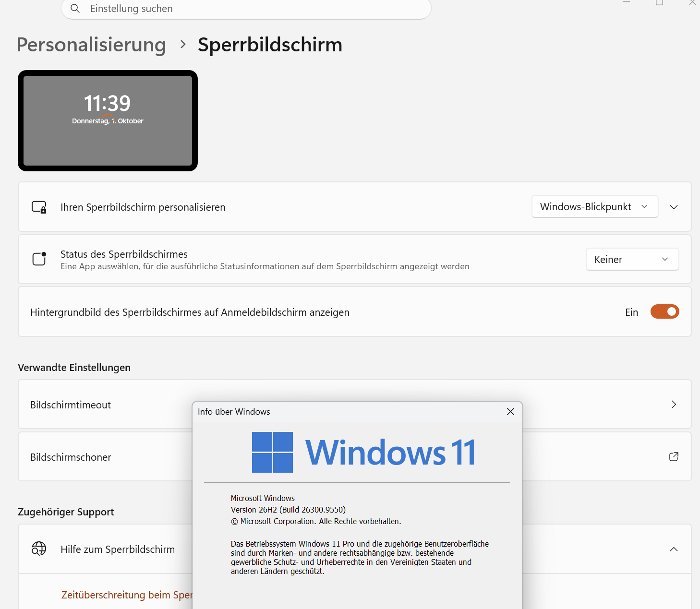Go back to Personalisierung in the breadcrumb
The width and height of the screenshot is (700, 609).
(91, 45)
